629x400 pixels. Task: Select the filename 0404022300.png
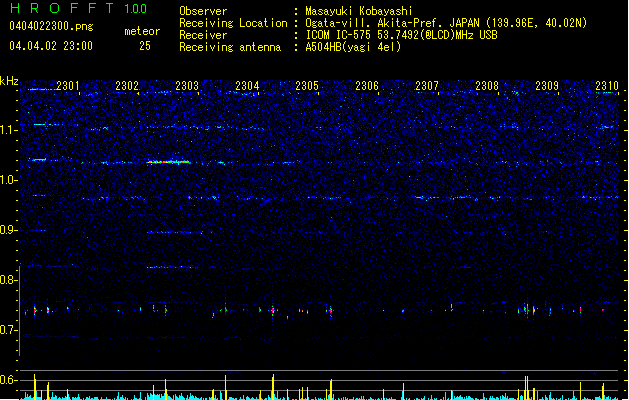click(x=51, y=26)
